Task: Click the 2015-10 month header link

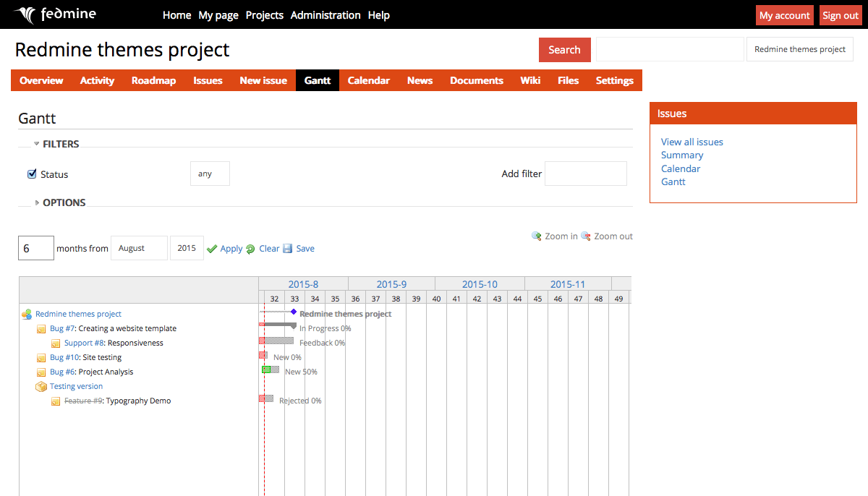Action: 480,284
